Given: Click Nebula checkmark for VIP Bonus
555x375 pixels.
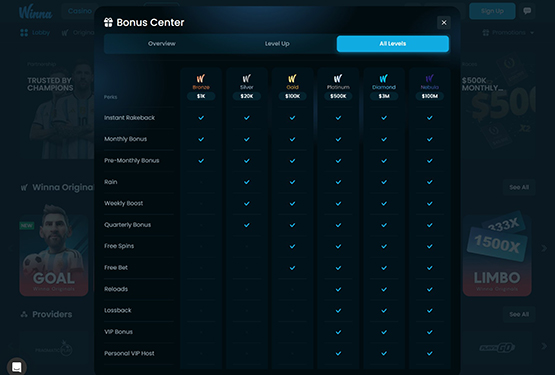Looking at the screenshot, I should click(x=429, y=332).
